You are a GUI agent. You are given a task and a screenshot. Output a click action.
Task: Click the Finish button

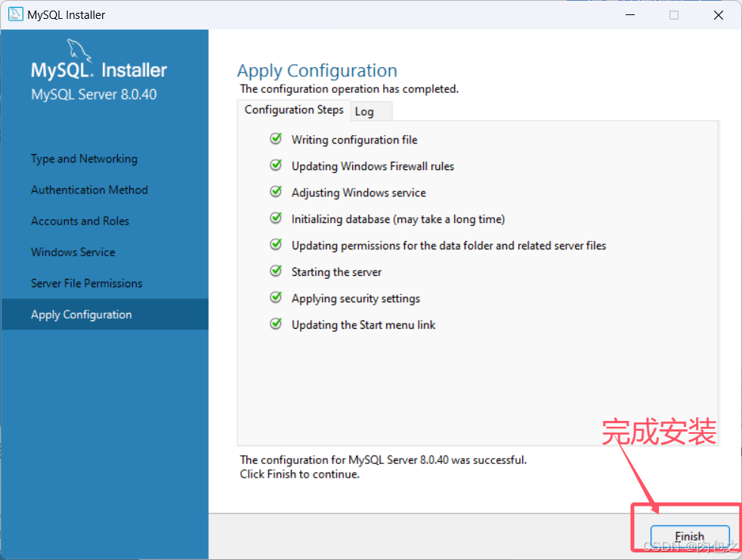click(689, 537)
